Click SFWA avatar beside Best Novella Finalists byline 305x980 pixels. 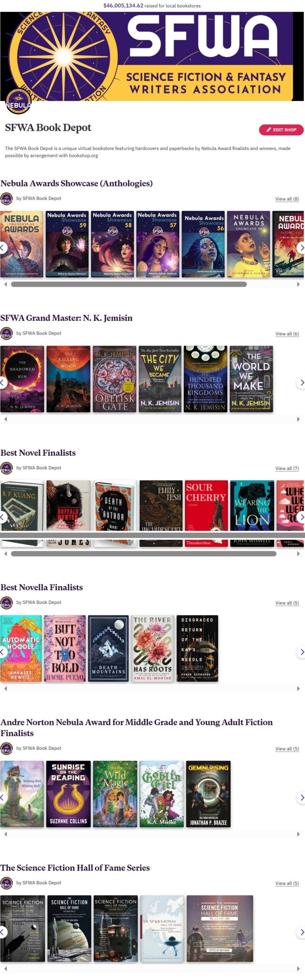tap(6, 603)
